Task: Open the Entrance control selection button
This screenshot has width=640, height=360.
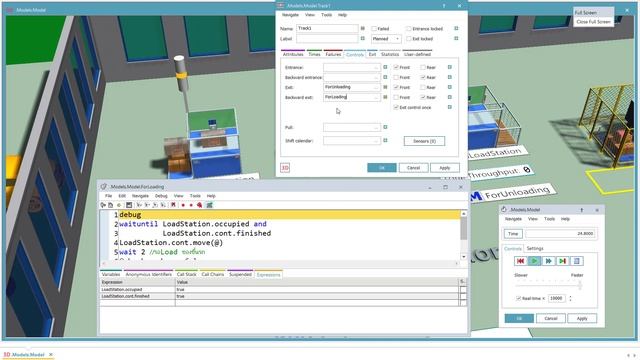Action: point(376,67)
